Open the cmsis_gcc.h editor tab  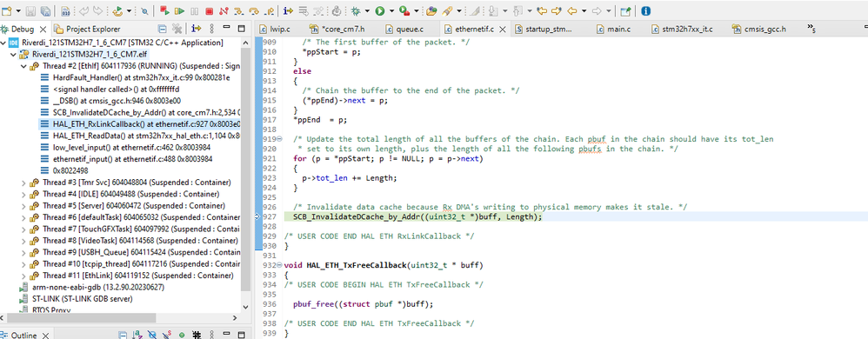pyautogui.click(x=758, y=30)
